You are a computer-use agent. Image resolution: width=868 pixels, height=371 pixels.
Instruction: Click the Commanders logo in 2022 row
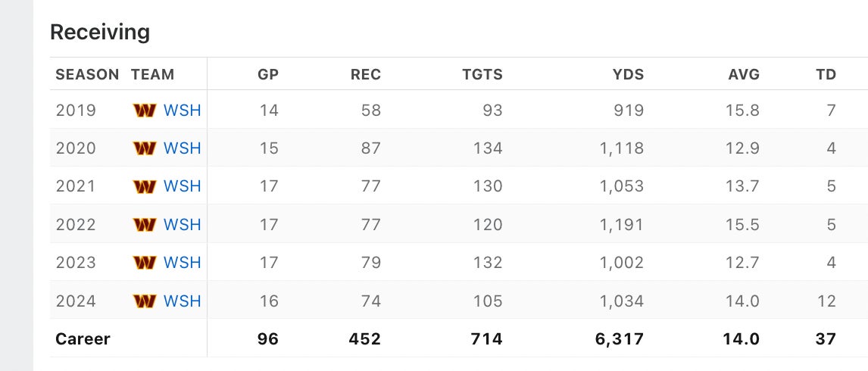click(144, 225)
